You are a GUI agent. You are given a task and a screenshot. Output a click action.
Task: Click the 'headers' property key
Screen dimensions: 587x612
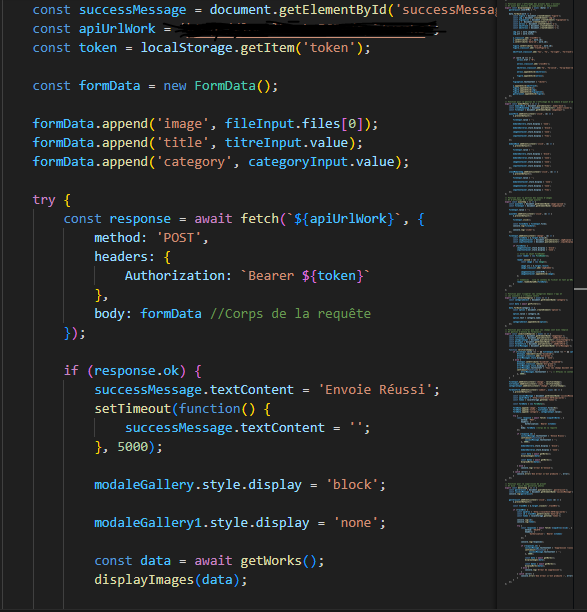coord(121,257)
